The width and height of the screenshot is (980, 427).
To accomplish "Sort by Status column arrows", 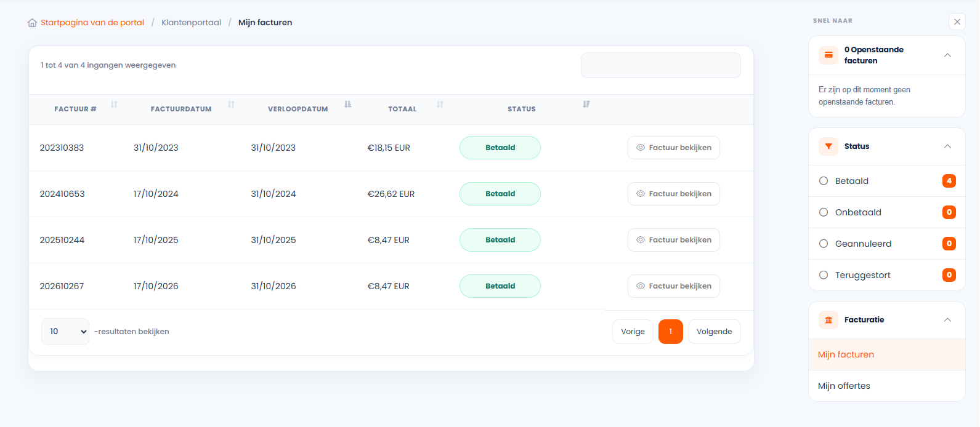I will tap(586, 105).
